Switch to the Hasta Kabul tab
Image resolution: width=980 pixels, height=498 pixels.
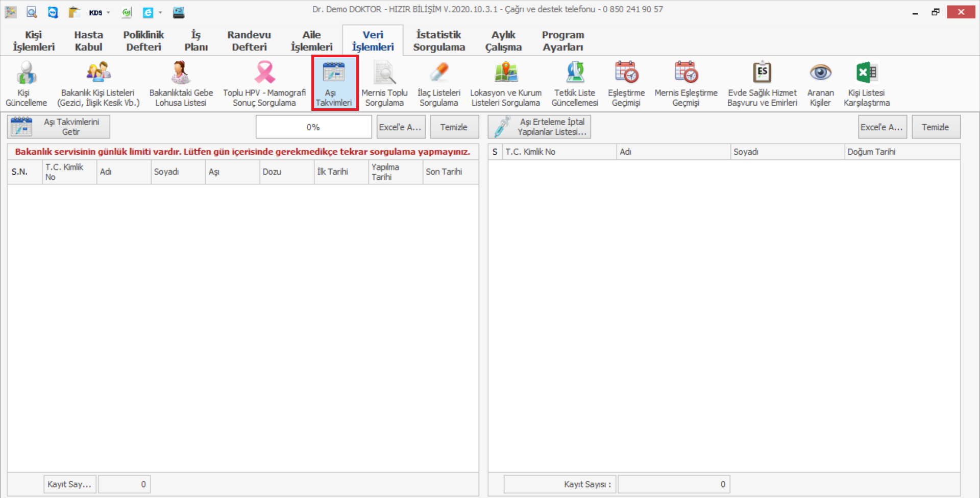88,41
